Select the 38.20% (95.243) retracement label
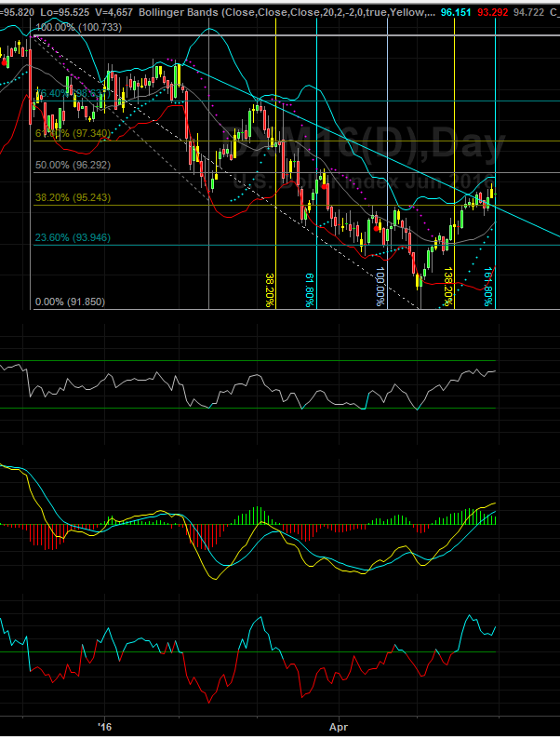This screenshot has width=560, height=738. pos(73,197)
